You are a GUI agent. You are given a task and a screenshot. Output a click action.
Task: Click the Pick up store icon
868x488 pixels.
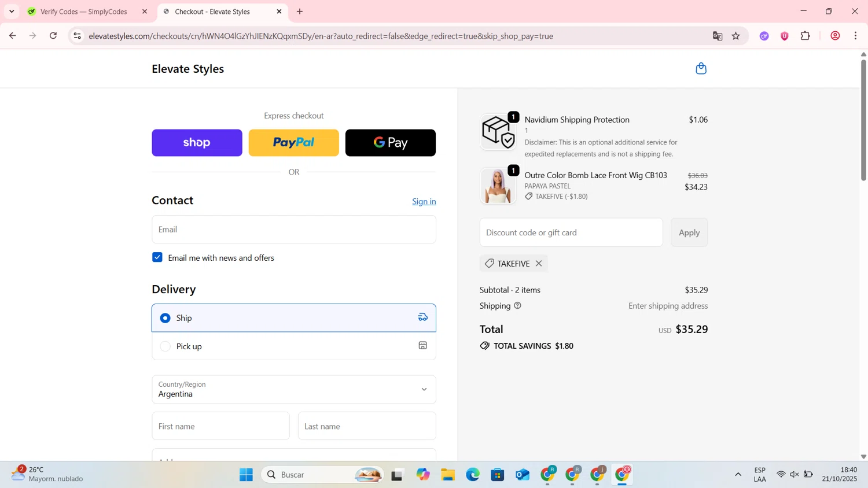[x=423, y=346]
